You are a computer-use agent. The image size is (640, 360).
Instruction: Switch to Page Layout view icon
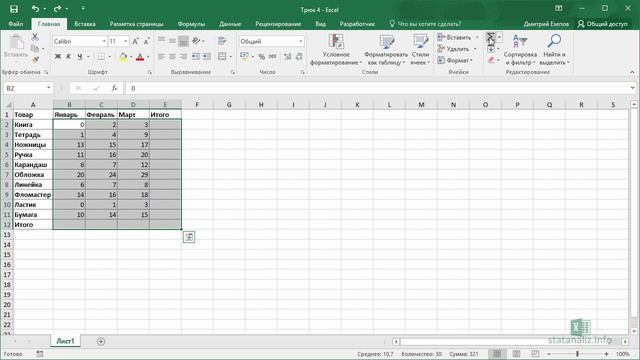(x=516, y=354)
